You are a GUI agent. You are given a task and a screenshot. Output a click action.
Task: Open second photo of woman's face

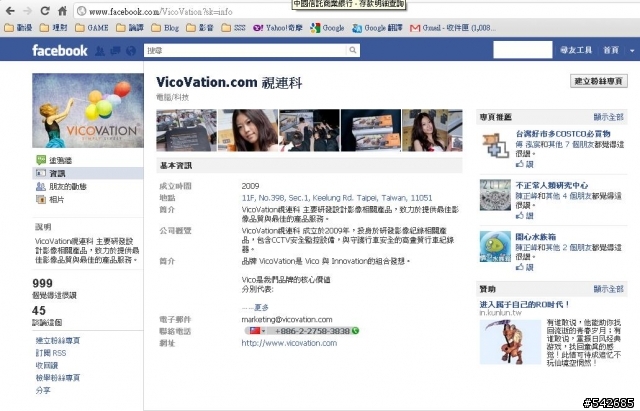(248, 130)
